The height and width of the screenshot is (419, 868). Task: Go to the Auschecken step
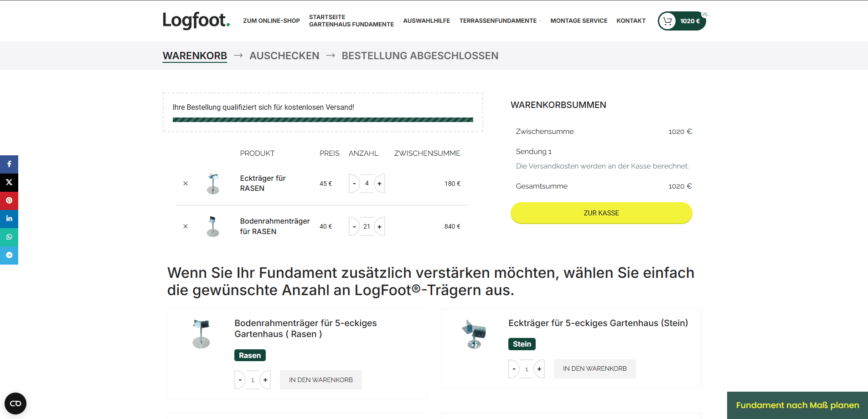(x=284, y=56)
